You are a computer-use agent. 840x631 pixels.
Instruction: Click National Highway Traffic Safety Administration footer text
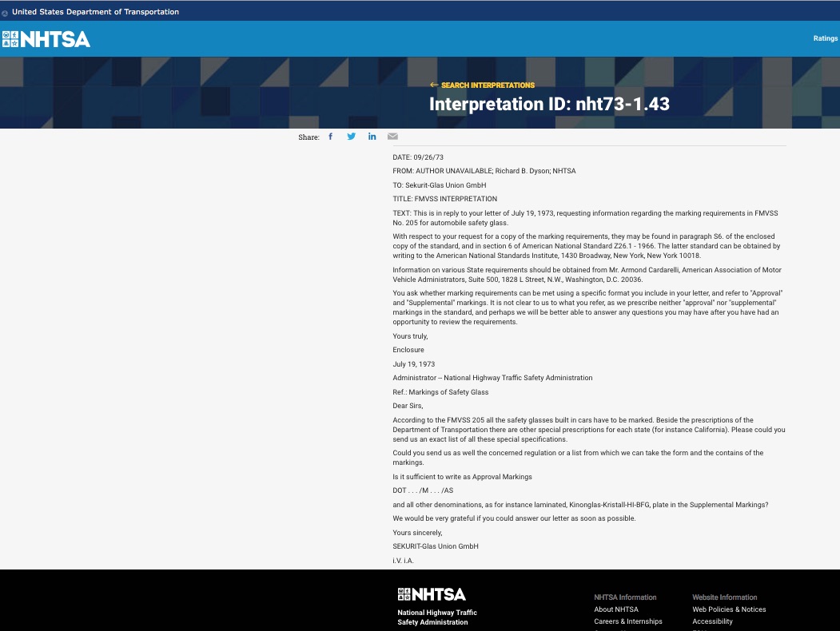[437, 617]
